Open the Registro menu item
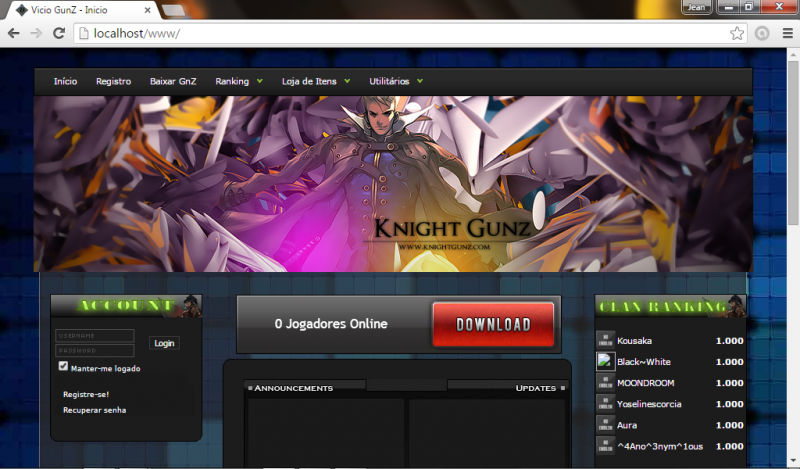 point(113,81)
